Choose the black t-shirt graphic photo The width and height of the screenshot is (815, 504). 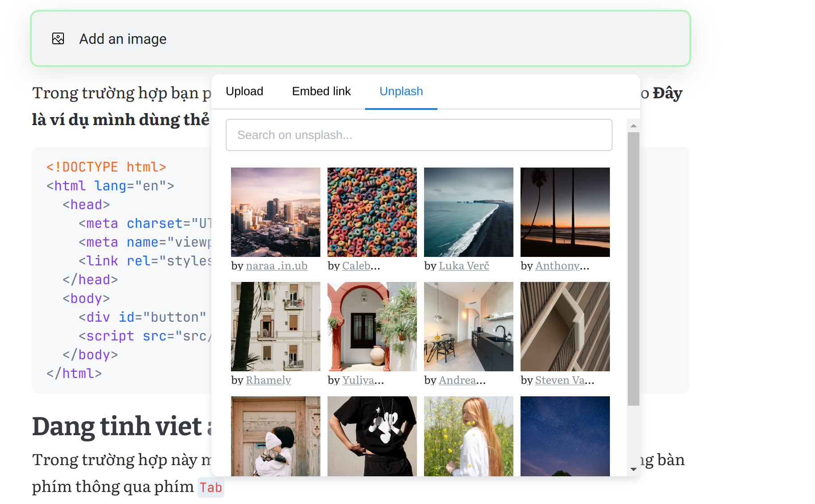(x=372, y=436)
